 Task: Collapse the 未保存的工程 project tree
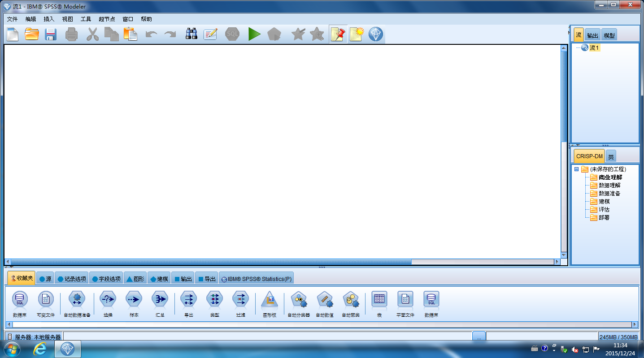pyautogui.click(x=578, y=169)
